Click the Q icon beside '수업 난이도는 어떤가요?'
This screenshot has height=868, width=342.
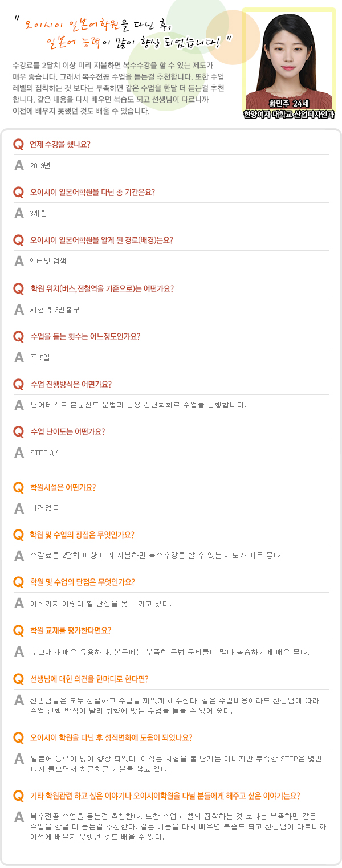click(18, 431)
